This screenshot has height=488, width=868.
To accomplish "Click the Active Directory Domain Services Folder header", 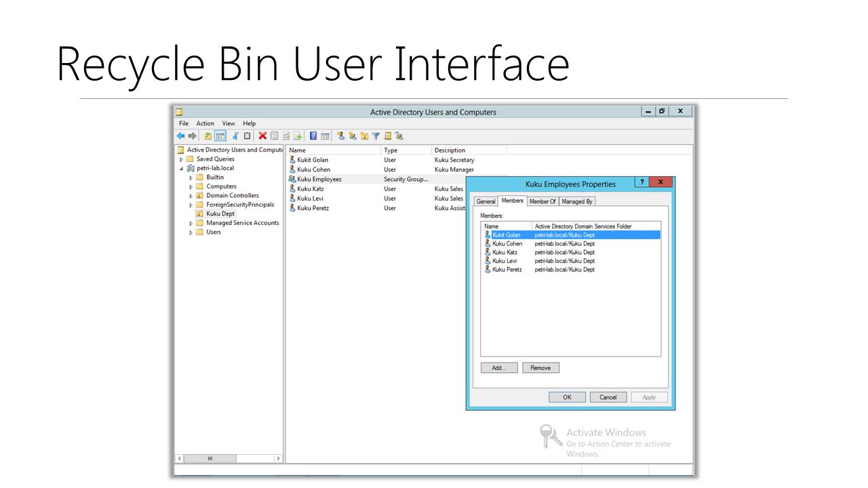I will (596, 226).
